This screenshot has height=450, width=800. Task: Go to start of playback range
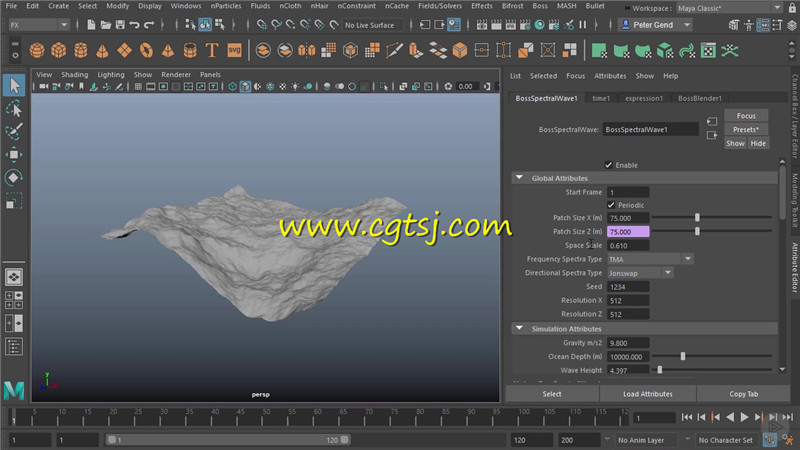(x=687, y=417)
